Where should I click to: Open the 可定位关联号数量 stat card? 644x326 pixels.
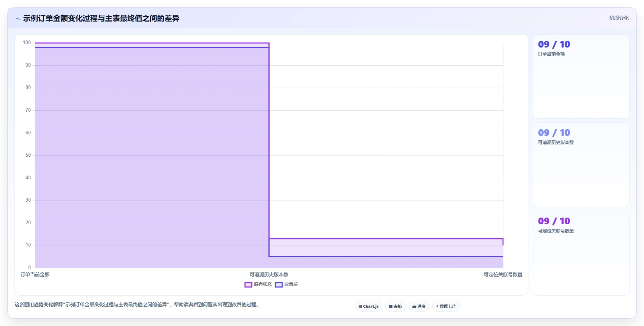(581, 253)
